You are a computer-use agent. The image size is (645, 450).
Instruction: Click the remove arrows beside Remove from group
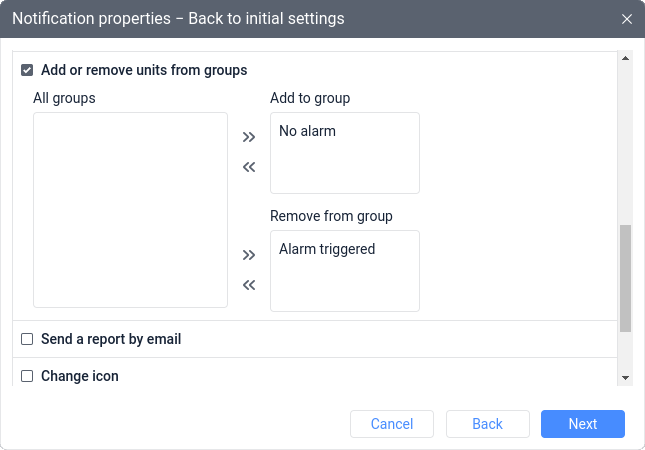(249, 285)
